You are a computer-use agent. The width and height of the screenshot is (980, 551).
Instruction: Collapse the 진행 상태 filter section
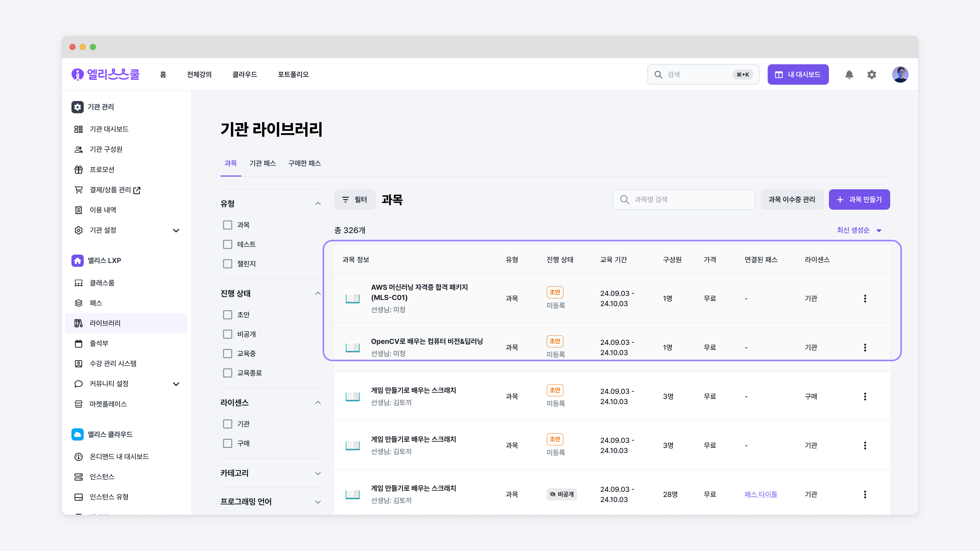pyautogui.click(x=318, y=294)
